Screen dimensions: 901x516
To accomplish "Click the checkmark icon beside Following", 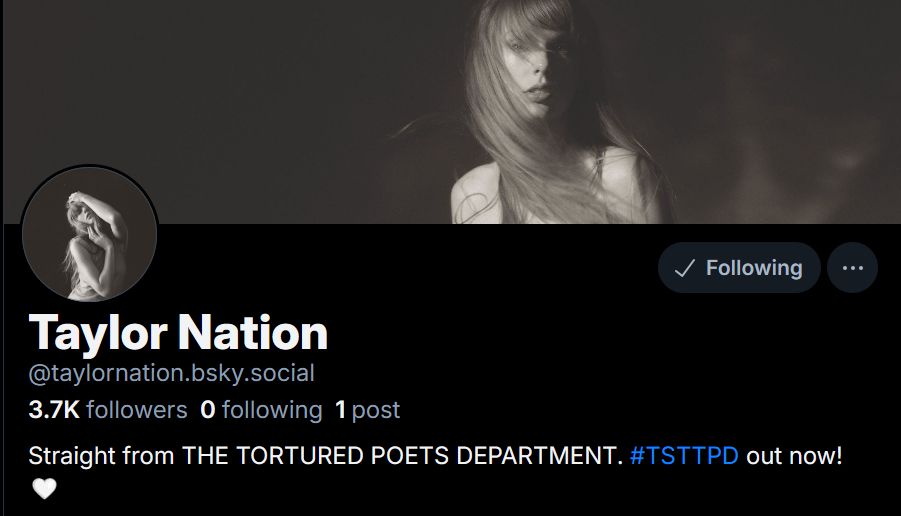I will coord(684,268).
